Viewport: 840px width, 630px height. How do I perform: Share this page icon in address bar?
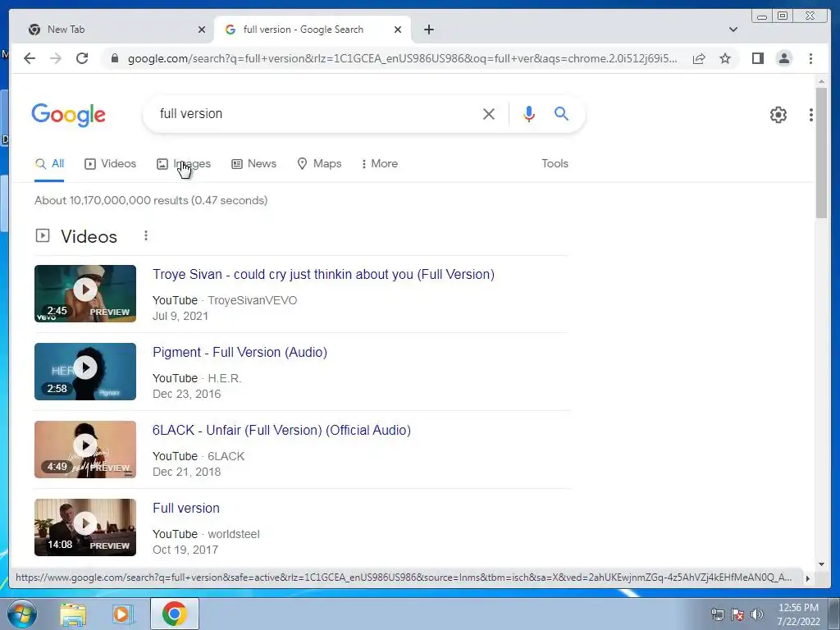click(x=699, y=58)
